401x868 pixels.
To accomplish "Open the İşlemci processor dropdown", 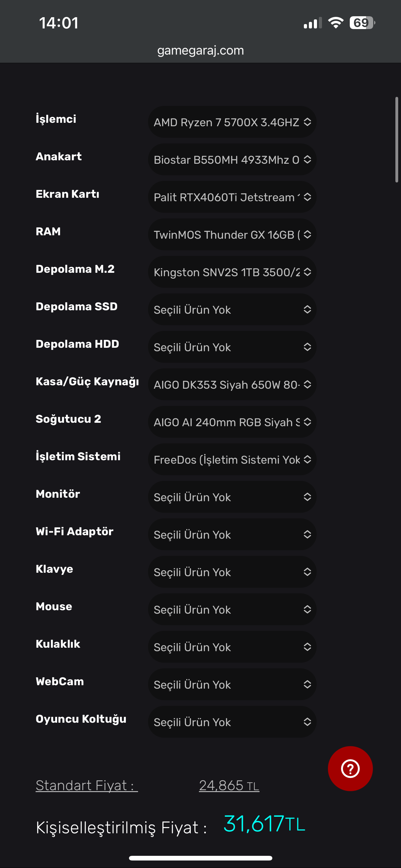I will coord(232,122).
